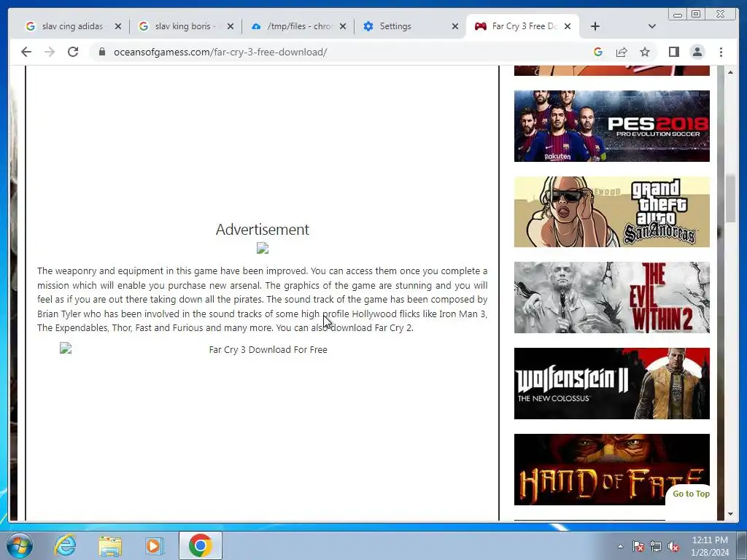
Task: Open Chrome three-dot menu
Action: point(721,52)
